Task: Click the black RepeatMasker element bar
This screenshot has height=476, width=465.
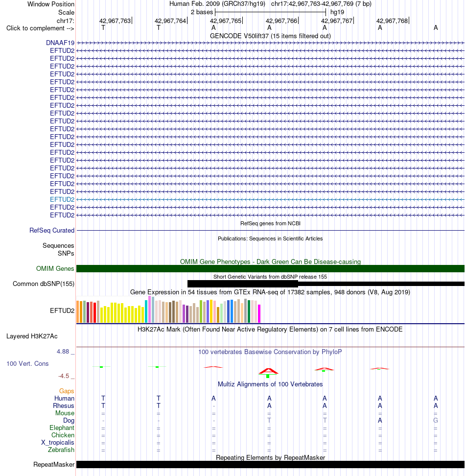Action: click(x=270, y=464)
